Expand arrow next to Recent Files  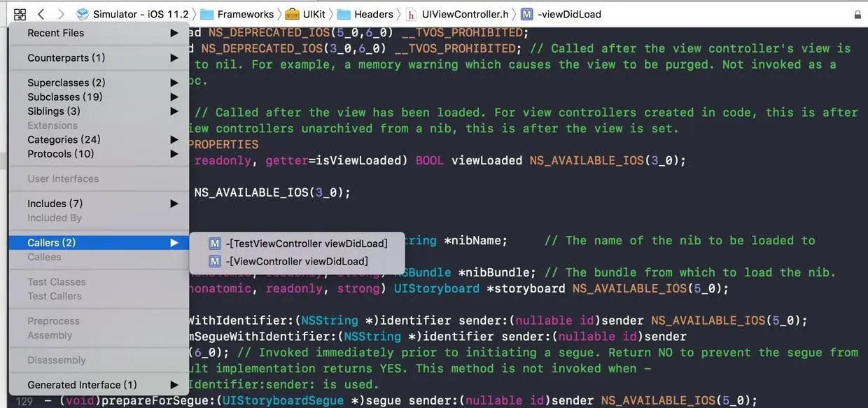tap(174, 33)
